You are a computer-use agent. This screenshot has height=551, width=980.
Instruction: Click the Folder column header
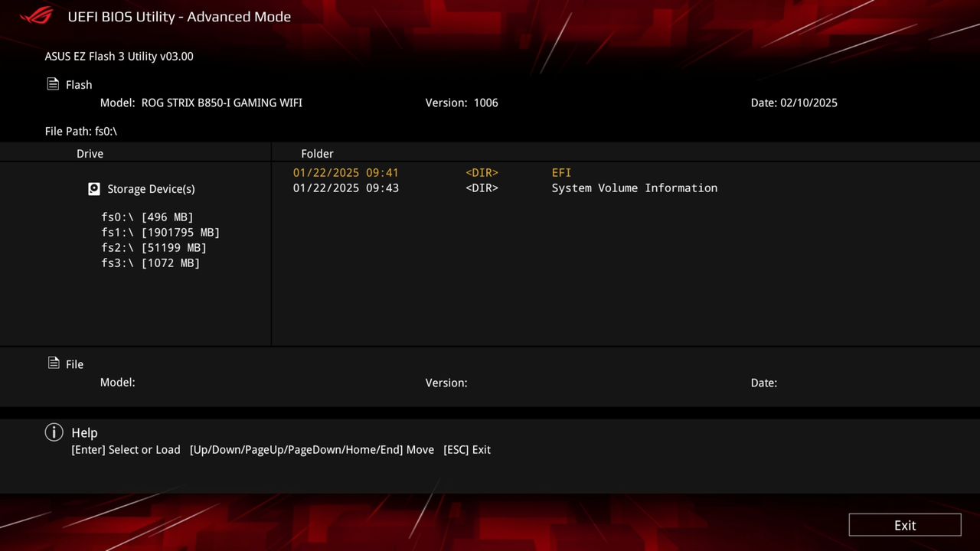[317, 154]
